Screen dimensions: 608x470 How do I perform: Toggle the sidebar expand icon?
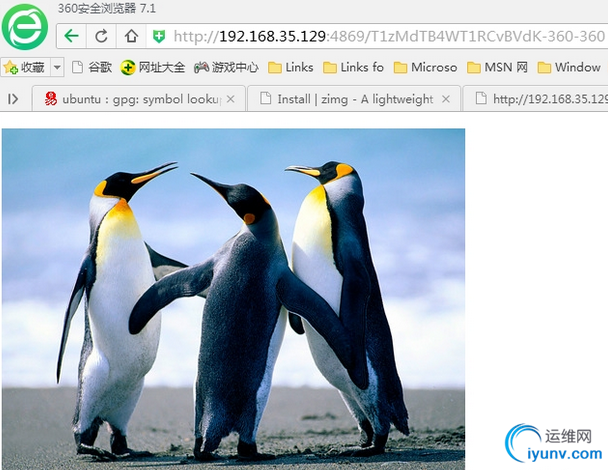tap(13, 99)
